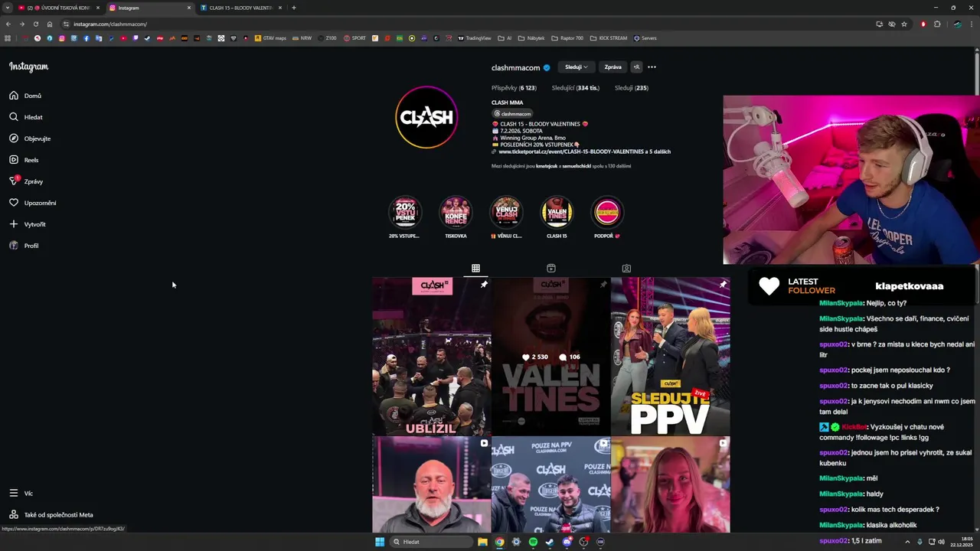Click the taskbar Hledat search box
The width and height of the screenshot is (980, 551).
pos(431,542)
